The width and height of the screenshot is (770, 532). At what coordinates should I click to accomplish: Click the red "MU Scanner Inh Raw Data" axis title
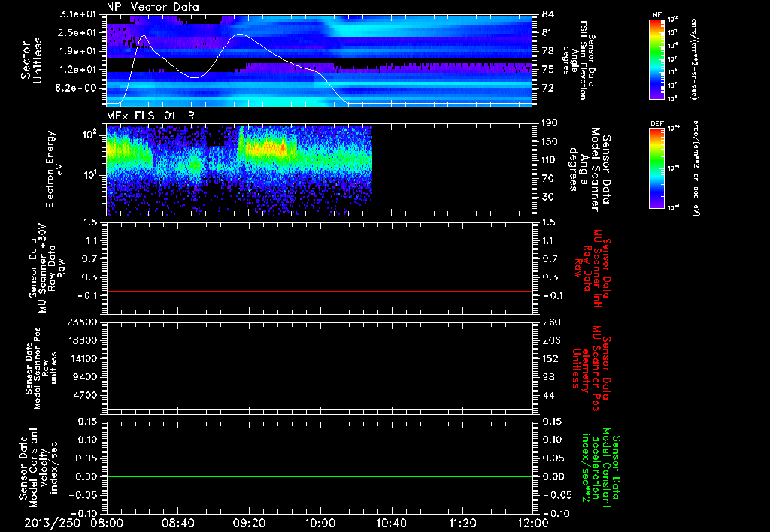[x=593, y=268]
